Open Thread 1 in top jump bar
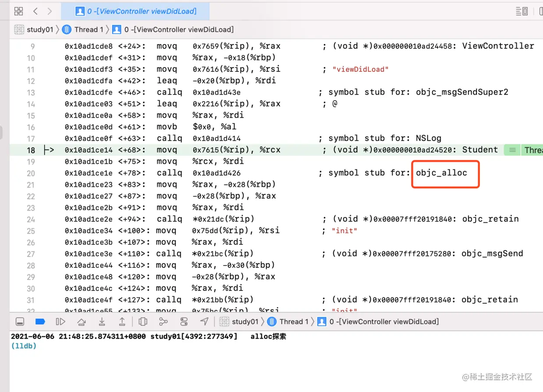Screen dimensions: 543x392 83,30
